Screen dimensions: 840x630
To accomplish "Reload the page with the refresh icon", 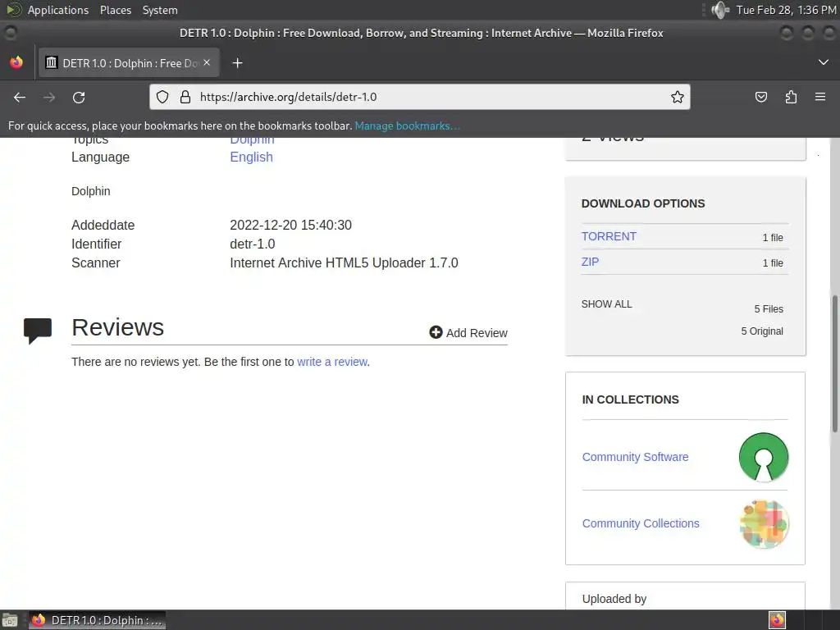I will 79,97.
